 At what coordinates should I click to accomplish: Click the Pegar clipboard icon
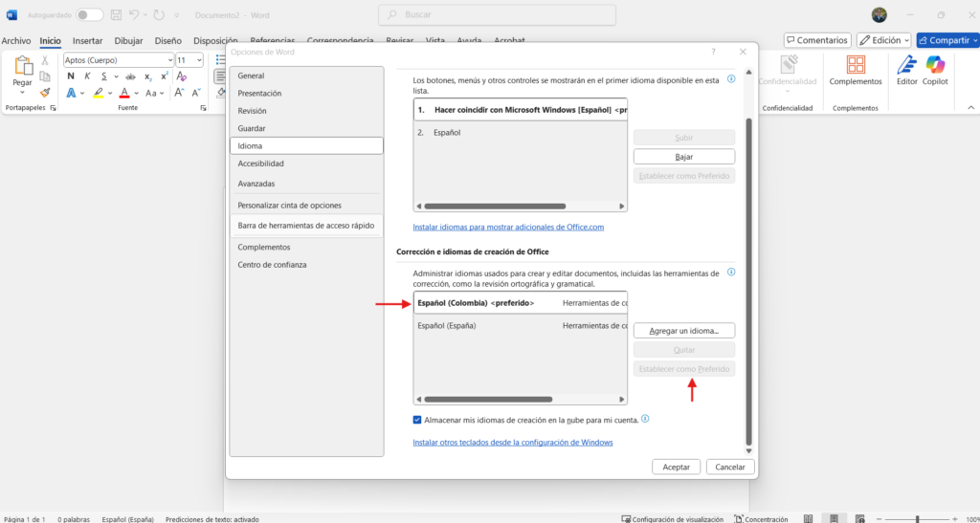click(x=21, y=69)
